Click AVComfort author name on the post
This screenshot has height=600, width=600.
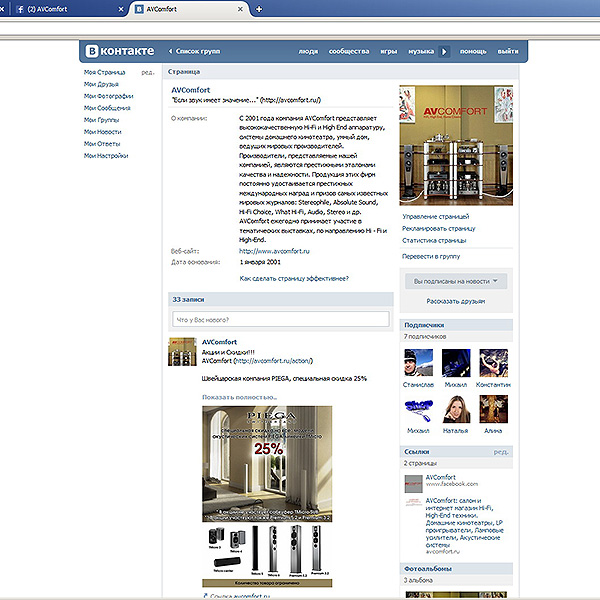coord(219,342)
